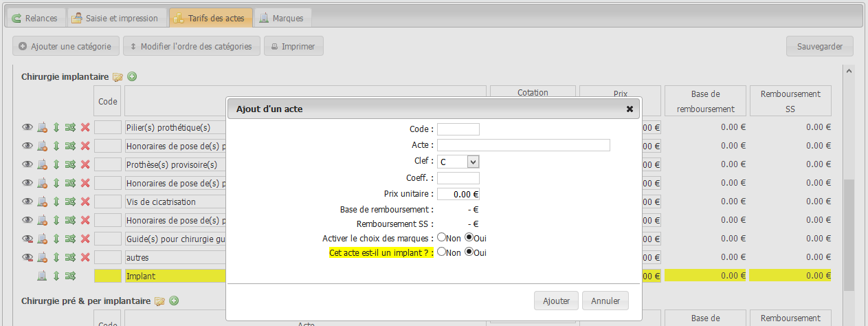Delete Vis de cicatrisation with red X

(85, 202)
